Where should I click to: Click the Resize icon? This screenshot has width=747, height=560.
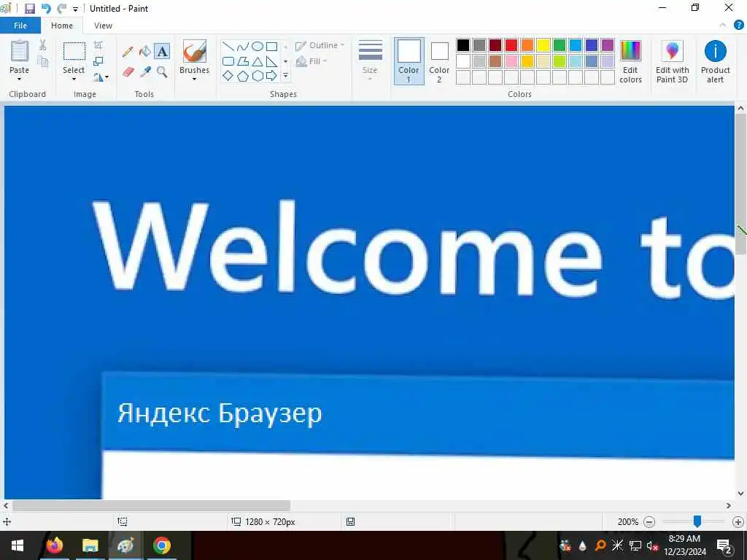pyautogui.click(x=98, y=61)
